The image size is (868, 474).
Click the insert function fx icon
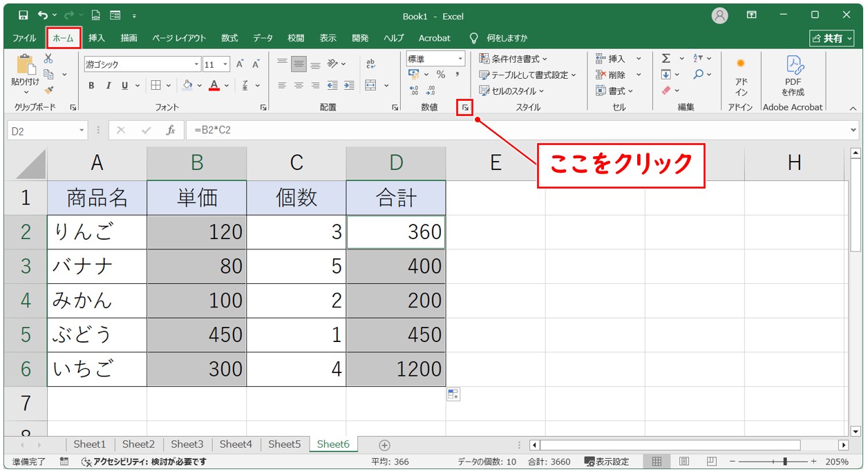[x=170, y=130]
